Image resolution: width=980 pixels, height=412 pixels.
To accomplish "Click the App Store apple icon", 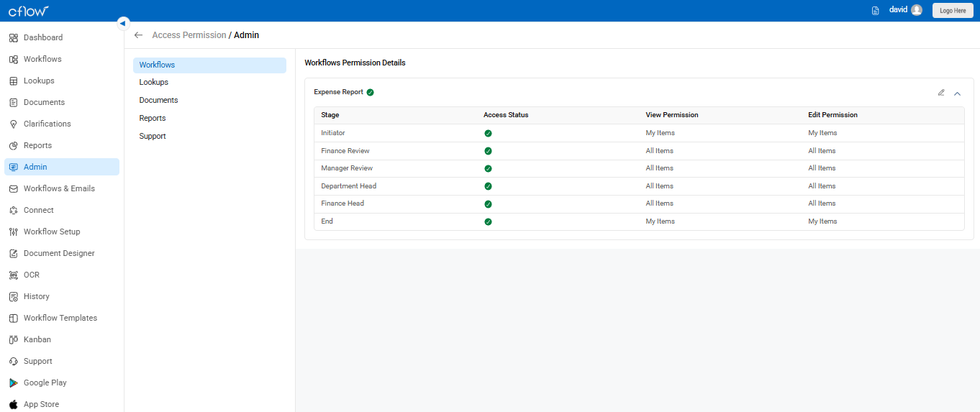I will pos(14,404).
